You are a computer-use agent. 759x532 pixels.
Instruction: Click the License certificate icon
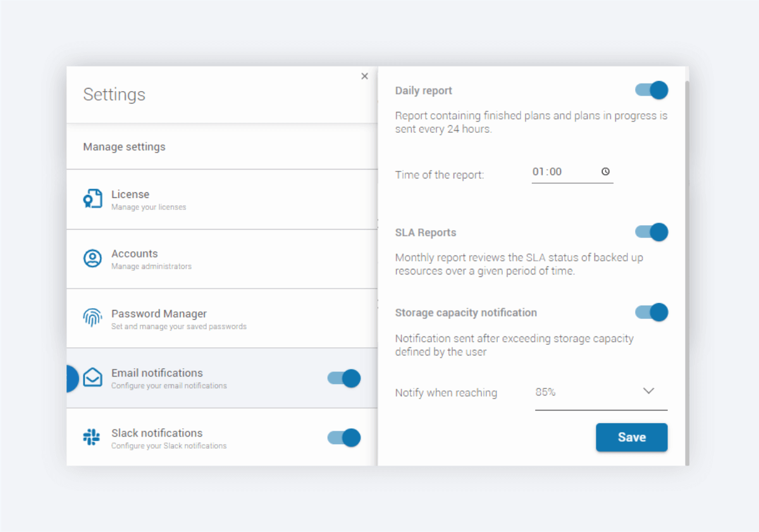pyautogui.click(x=93, y=199)
